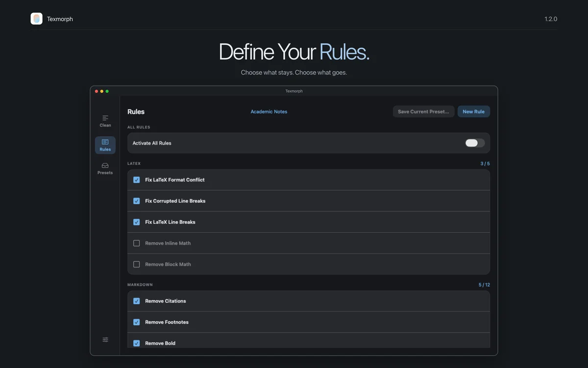This screenshot has width=588, height=368.
Task: Click the 1.2.0 version label
Action: pos(551,19)
